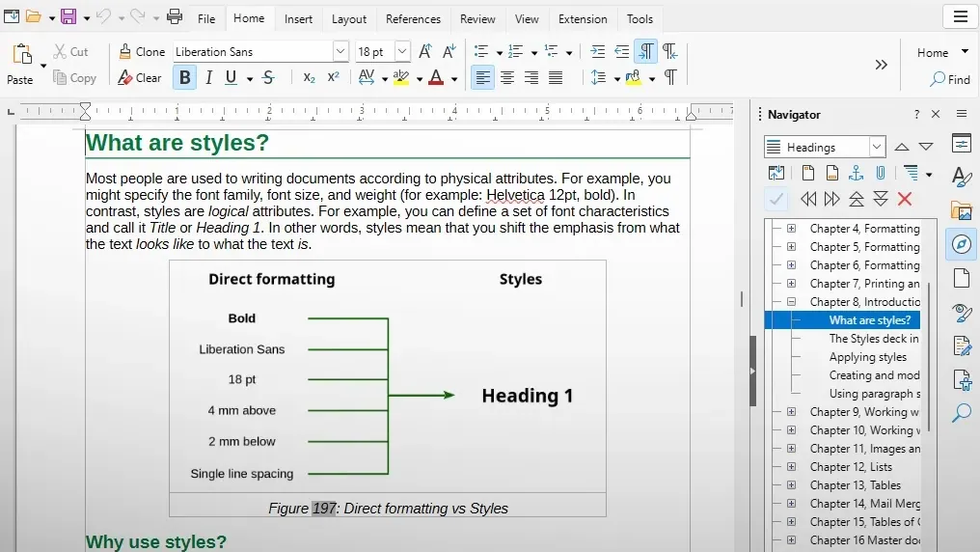The image size is (980, 552).
Task: Open font name dropdown list
Action: click(x=340, y=51)
